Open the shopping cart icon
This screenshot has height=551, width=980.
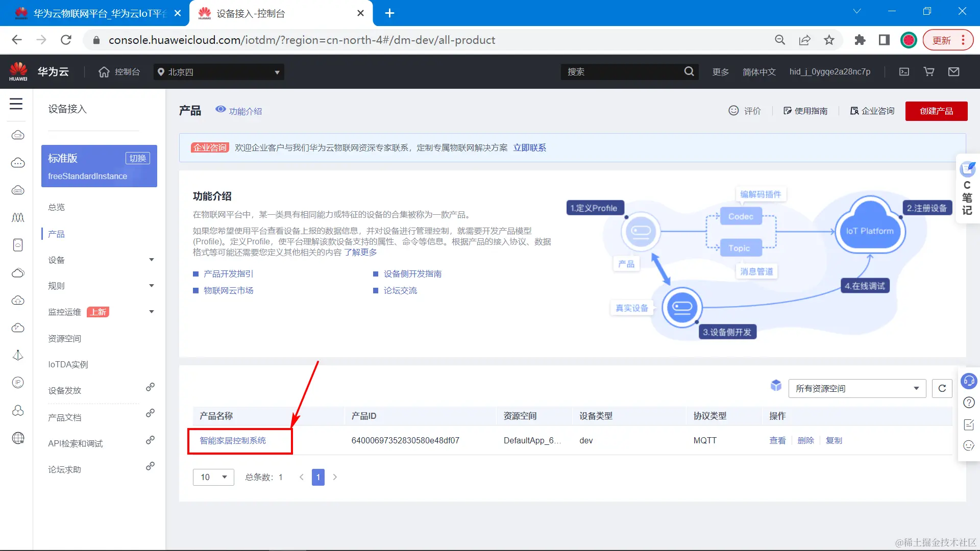[929, 72]
